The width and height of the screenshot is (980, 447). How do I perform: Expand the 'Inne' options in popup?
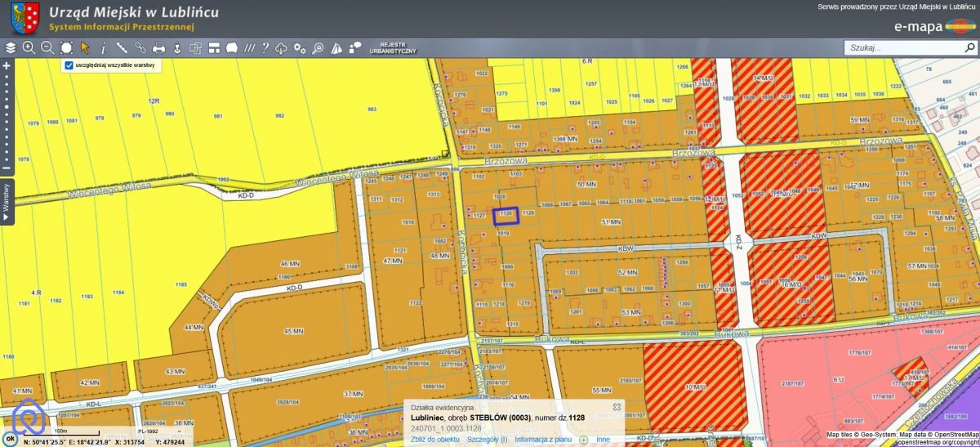pyautogui.click(x=603, y=440)
